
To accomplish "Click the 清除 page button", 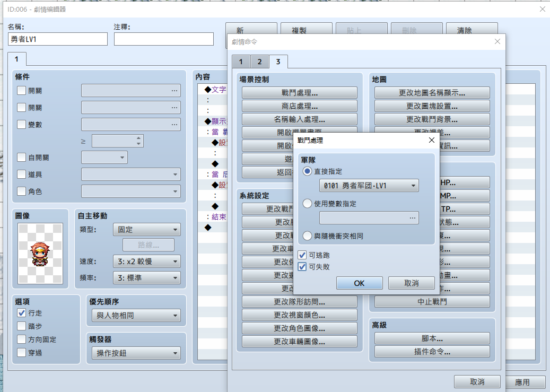I will 472,29.
